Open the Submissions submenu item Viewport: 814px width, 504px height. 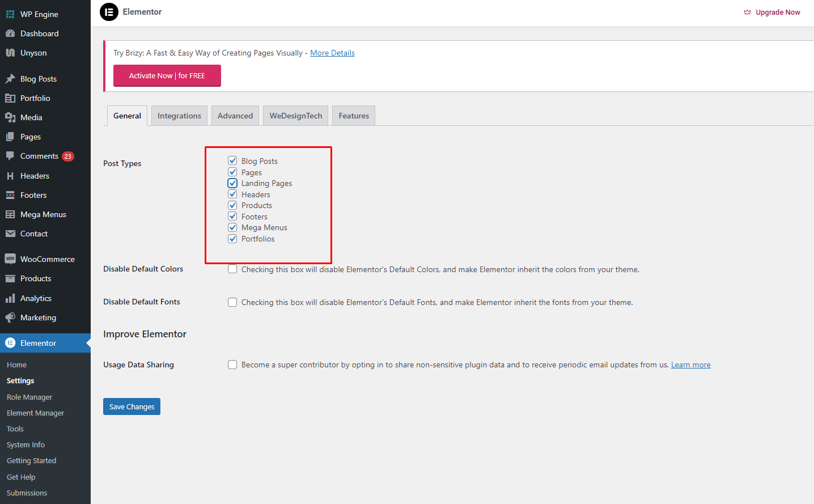pyautogui.click(x=27, y=493)
